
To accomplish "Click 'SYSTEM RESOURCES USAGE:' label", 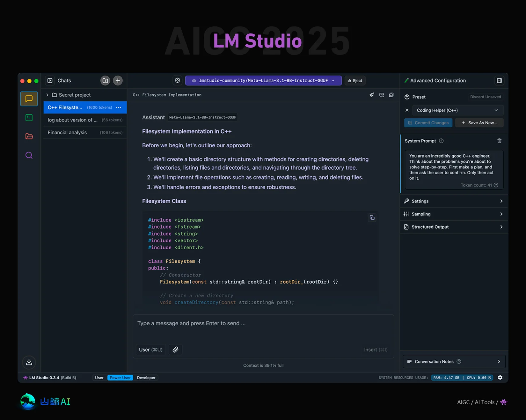I will pos(403,378).
